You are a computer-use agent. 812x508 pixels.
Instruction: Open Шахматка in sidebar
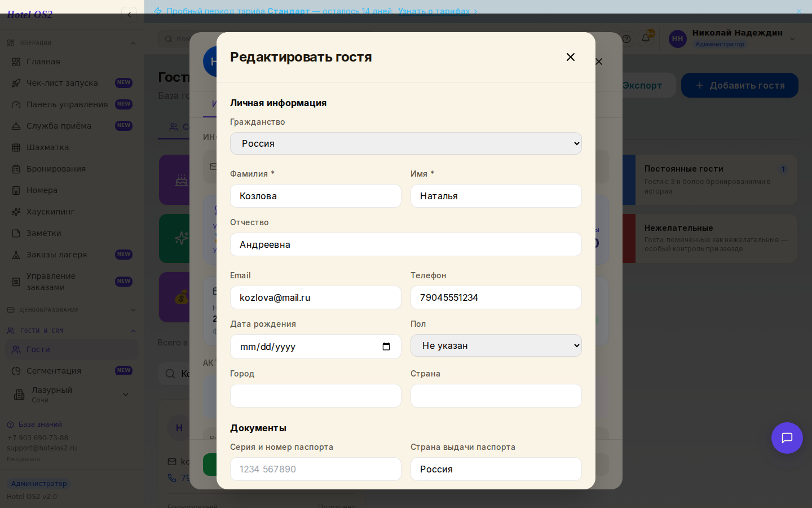[x=72, y=147]
